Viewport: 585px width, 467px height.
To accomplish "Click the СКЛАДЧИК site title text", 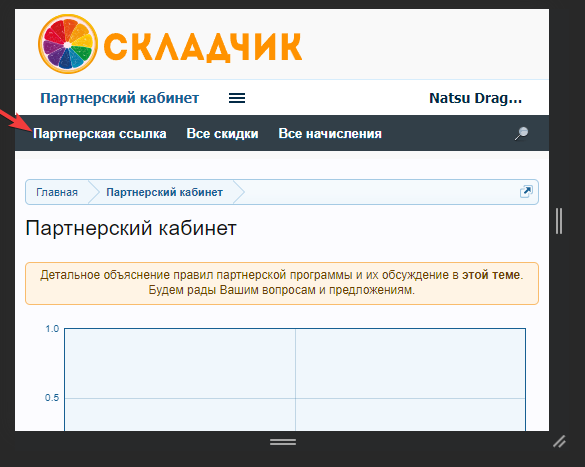I will [203, 47].
